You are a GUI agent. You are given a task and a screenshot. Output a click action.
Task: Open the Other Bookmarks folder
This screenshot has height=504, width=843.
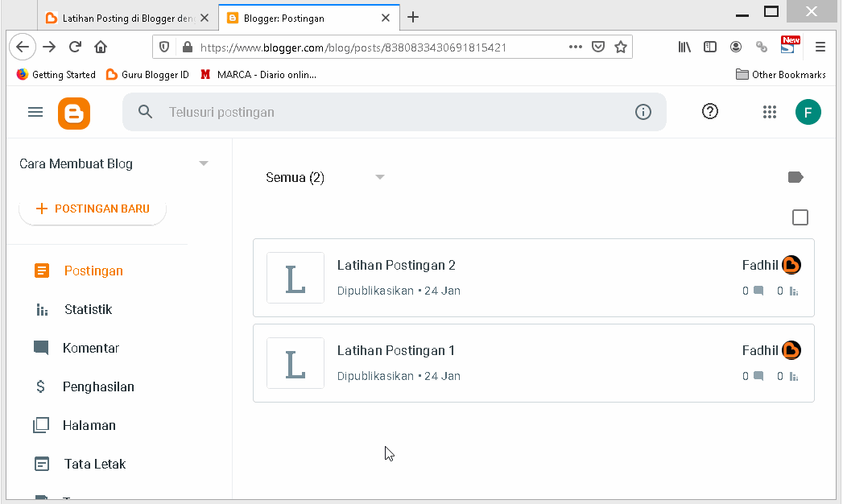781,74
